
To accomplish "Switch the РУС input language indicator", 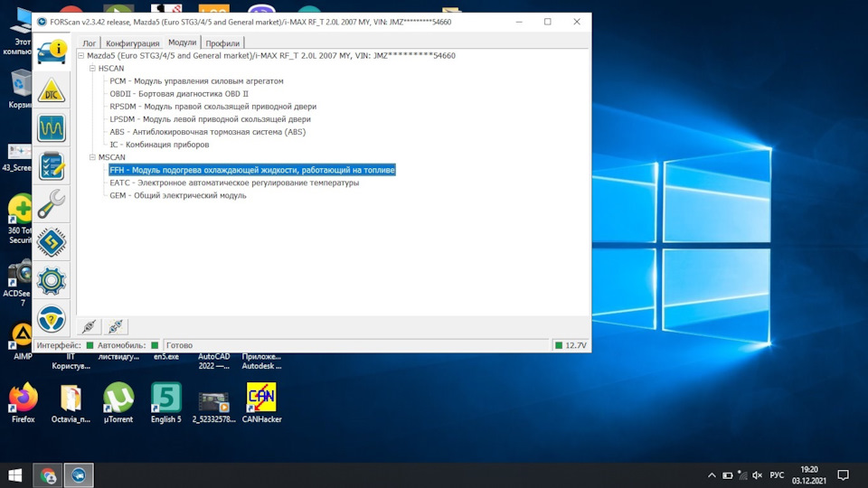I will click(777, 475).
